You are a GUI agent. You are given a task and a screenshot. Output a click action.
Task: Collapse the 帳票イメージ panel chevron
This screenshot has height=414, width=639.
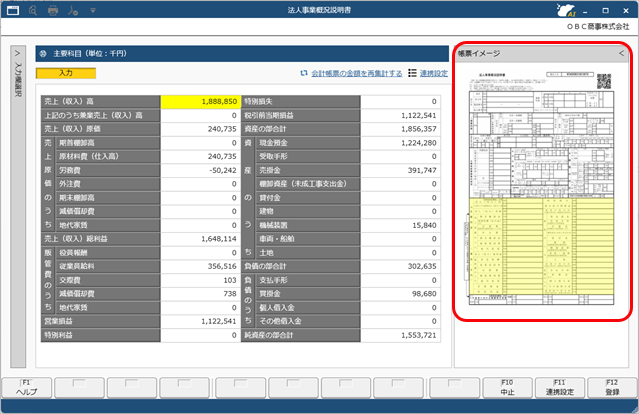pyautogui.click(x=621, y=53)
